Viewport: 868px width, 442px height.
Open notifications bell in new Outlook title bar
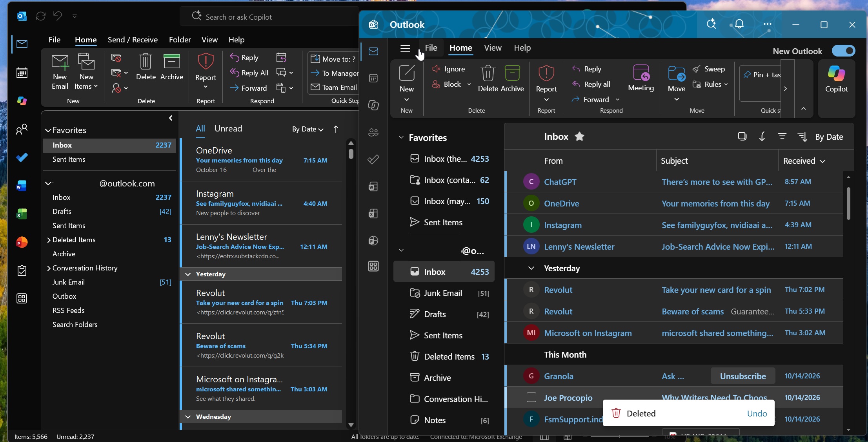739,24
